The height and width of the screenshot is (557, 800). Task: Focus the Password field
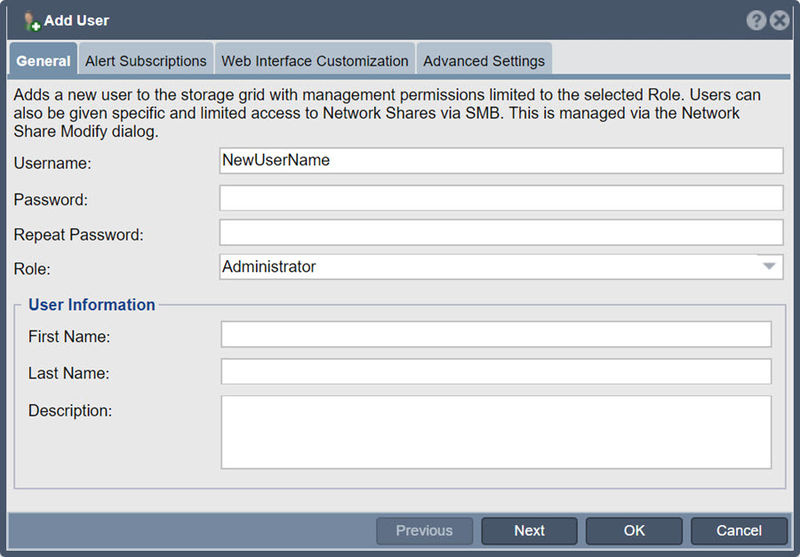tap(501, 198)
